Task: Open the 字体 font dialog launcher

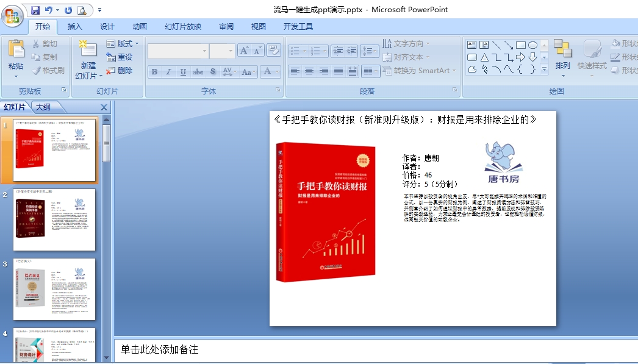Action: (278, 90)
